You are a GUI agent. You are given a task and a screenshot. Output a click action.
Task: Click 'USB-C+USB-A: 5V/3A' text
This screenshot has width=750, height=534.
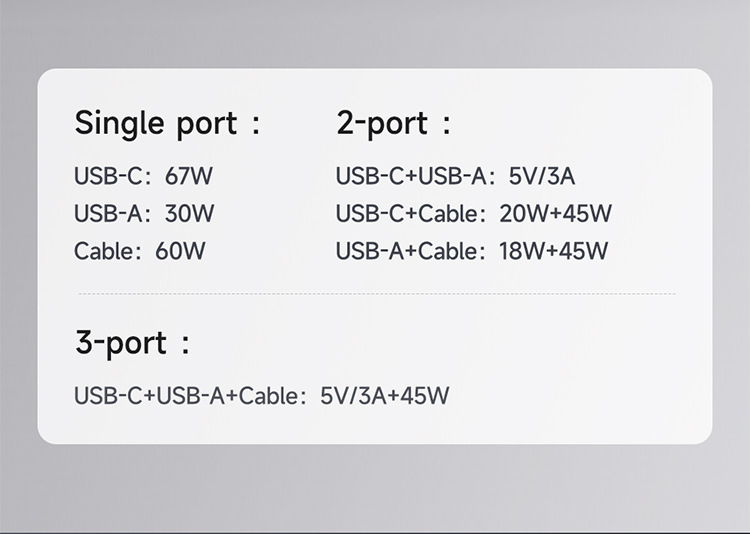(x=455, y=177)
